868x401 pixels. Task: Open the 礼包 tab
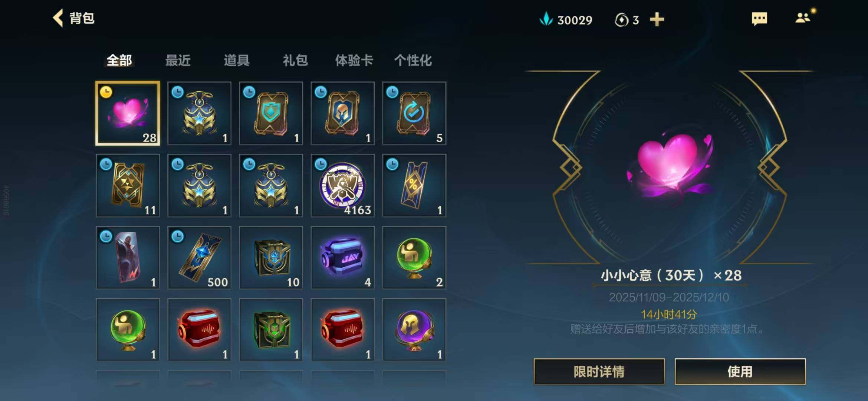pyautogui.click(x=295, y=60)
